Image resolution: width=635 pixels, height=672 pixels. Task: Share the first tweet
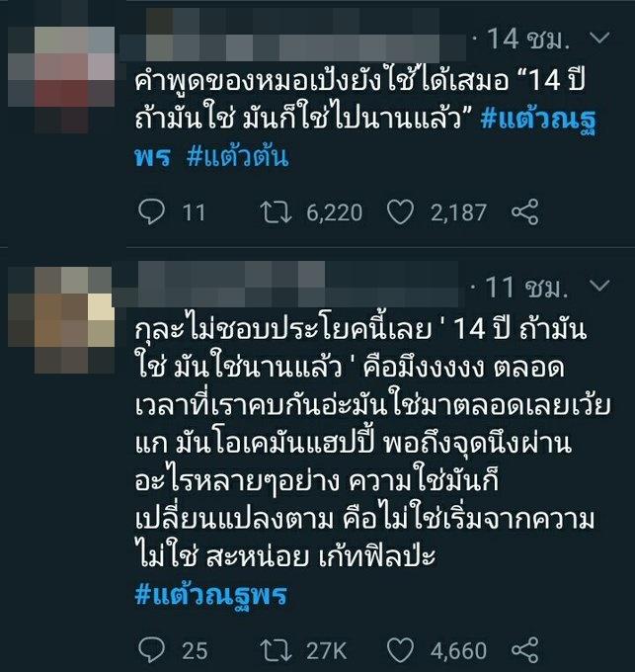coord(525,212)
